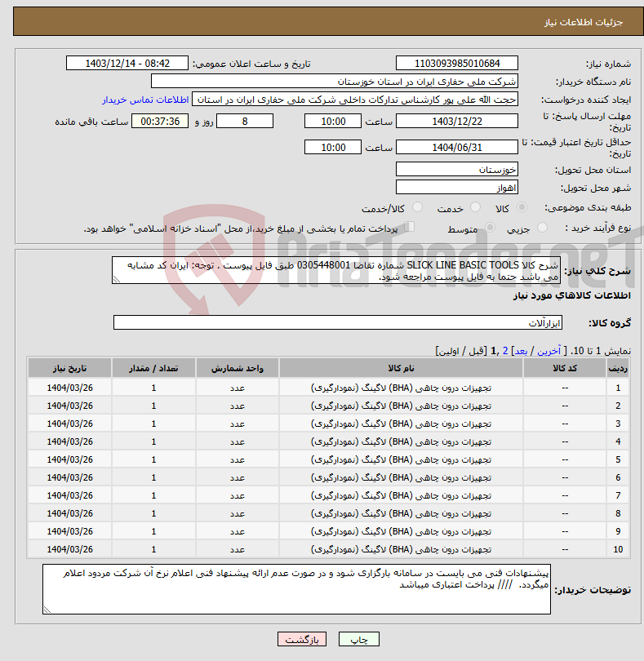Click the quantity cell in row 8
Image resolution: width=644 pixels, height=661 pixels.
pos(153,513)
